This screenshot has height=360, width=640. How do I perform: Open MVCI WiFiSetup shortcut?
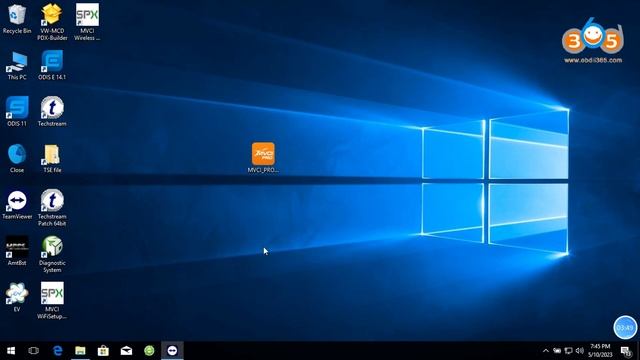point(52,301)
